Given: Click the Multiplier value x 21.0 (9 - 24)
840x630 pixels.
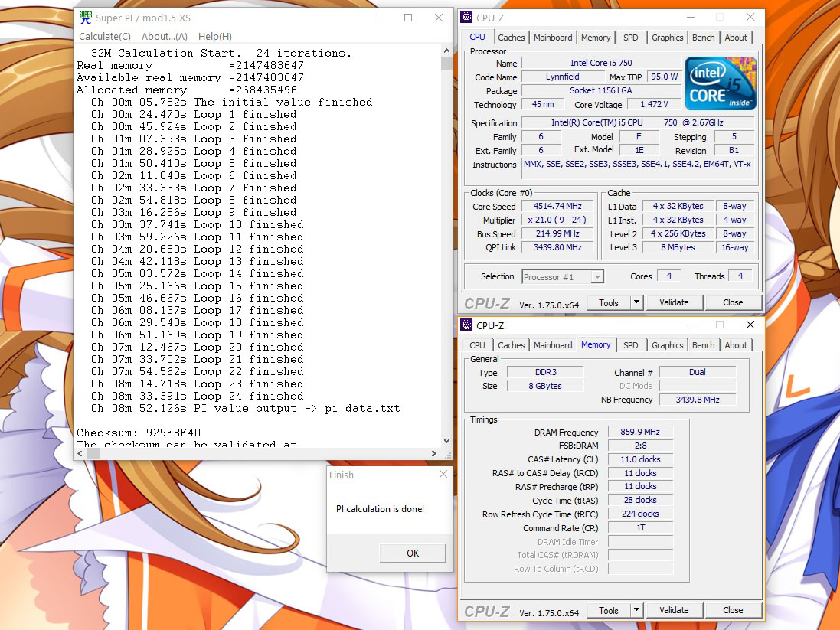Looking at the screenshot, I should click(x=557, y=220).
